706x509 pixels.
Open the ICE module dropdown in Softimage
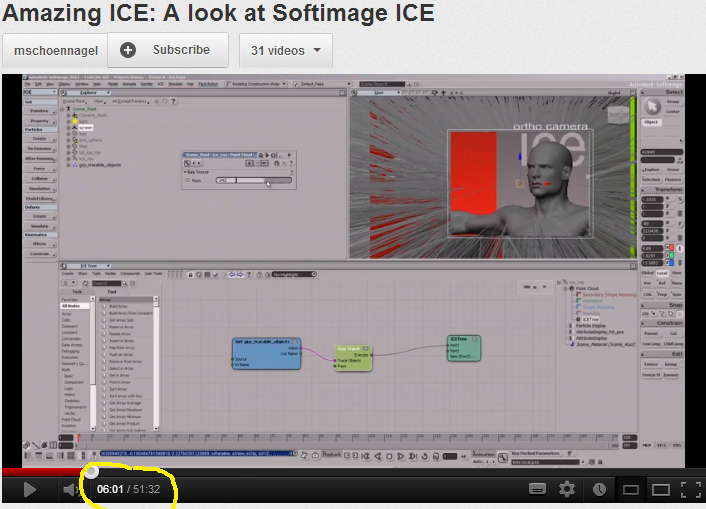(x=42, y=92)
